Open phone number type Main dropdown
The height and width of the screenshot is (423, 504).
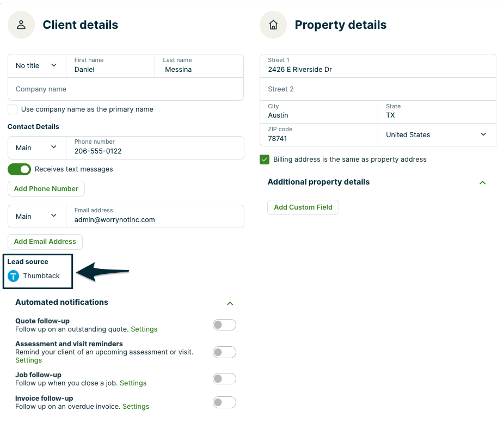pyautogui.click(x=36, y=148)
